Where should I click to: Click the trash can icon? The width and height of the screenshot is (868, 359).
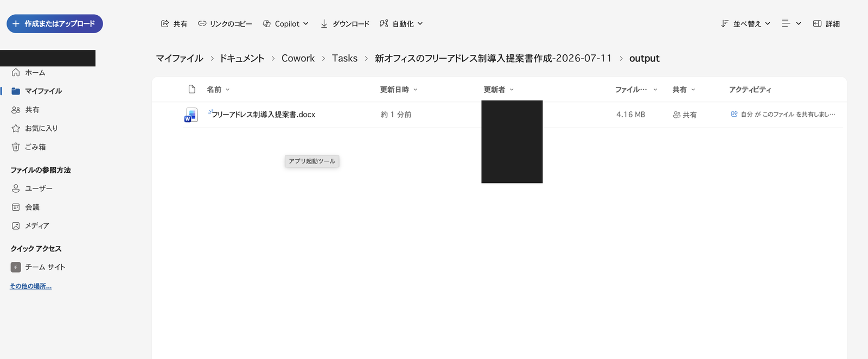click(16, 147)
